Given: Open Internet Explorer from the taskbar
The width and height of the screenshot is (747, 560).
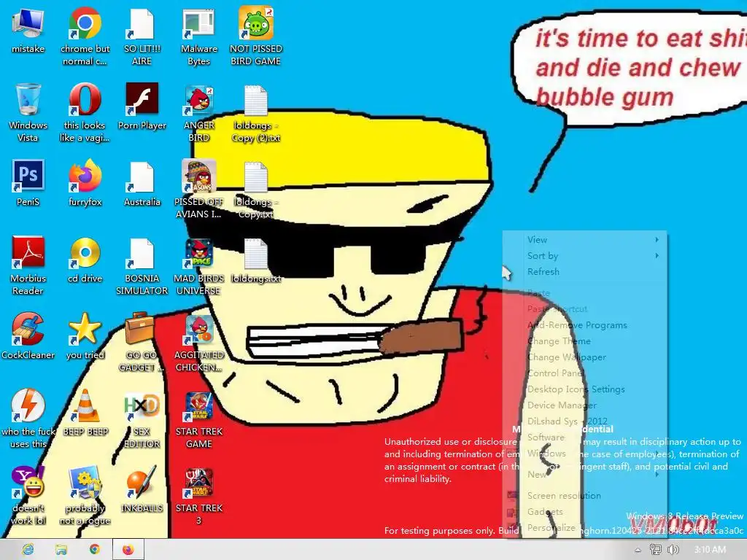Looking at the screenshot, I should [x=28, y=550].
